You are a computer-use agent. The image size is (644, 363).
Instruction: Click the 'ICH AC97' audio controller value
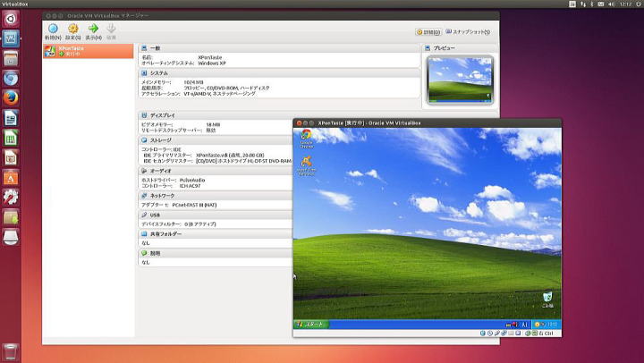(x=190, y=186)
